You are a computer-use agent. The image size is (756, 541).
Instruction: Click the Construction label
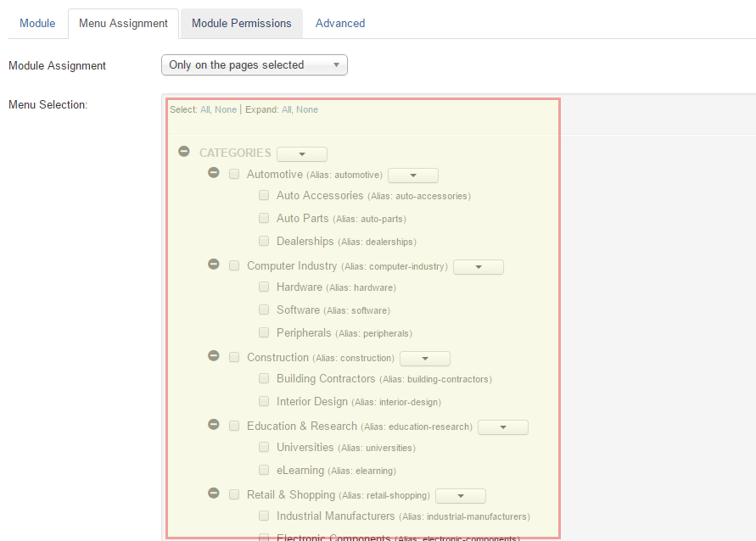(277, 357)
